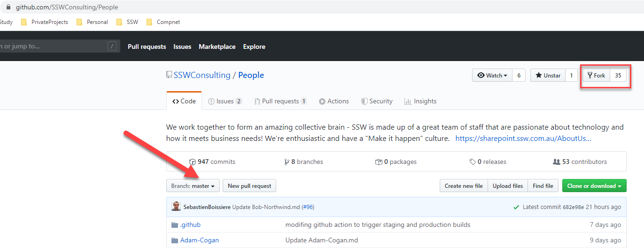View the 1 stargazer count
The height and width of the screenshot is (248, 644).
(x=571, y=76)
